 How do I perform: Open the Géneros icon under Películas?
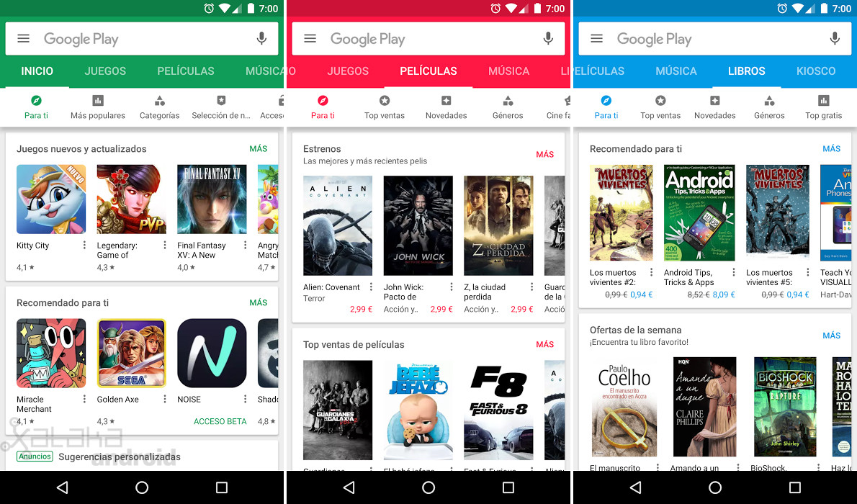(507, 102)
